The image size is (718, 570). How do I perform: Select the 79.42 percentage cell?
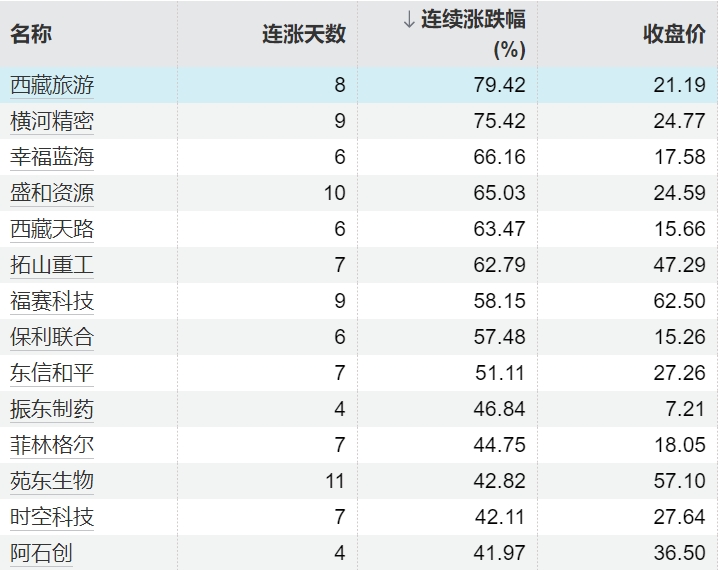pyautogui.click(x=499, y=85)
